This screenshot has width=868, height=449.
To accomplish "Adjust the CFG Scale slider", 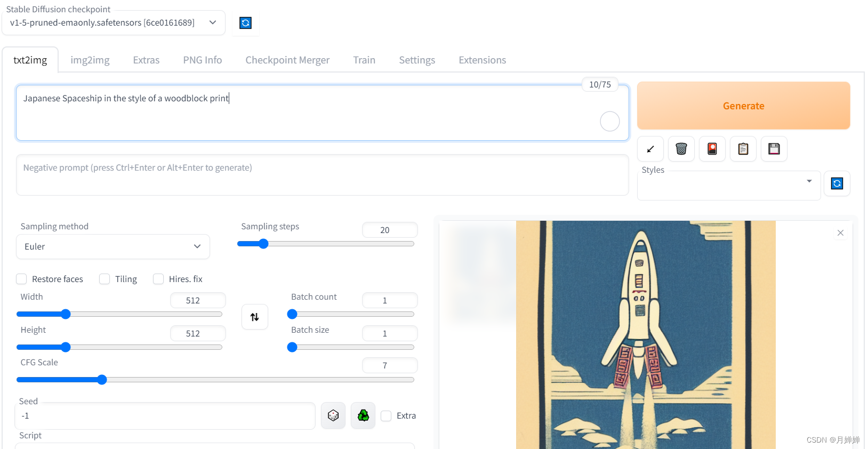I will [x=215, y=380].
